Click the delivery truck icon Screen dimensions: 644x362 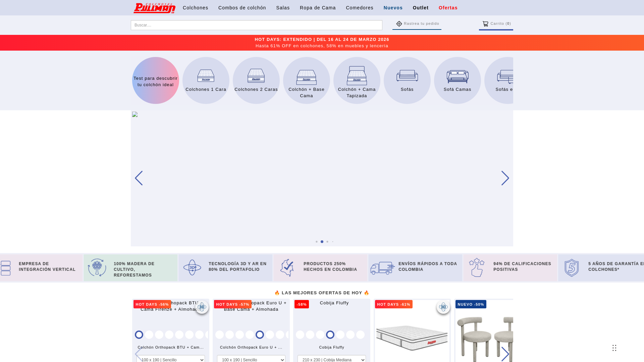(x=382, y=268)
